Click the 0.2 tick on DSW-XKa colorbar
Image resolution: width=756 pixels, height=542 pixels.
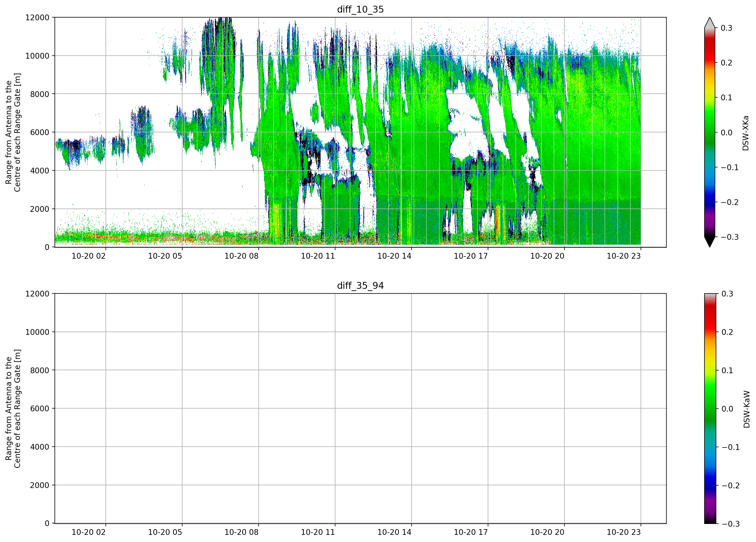[x=726, y=63]
